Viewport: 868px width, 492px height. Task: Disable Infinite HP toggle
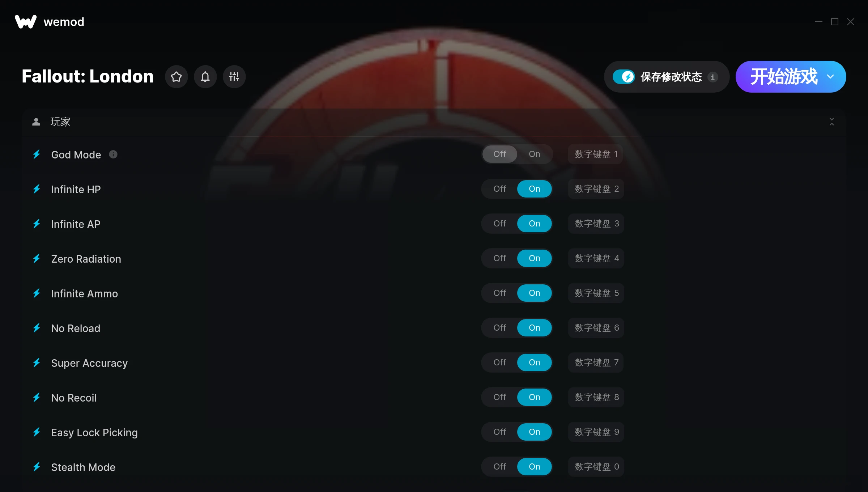[x=499, y=188]
